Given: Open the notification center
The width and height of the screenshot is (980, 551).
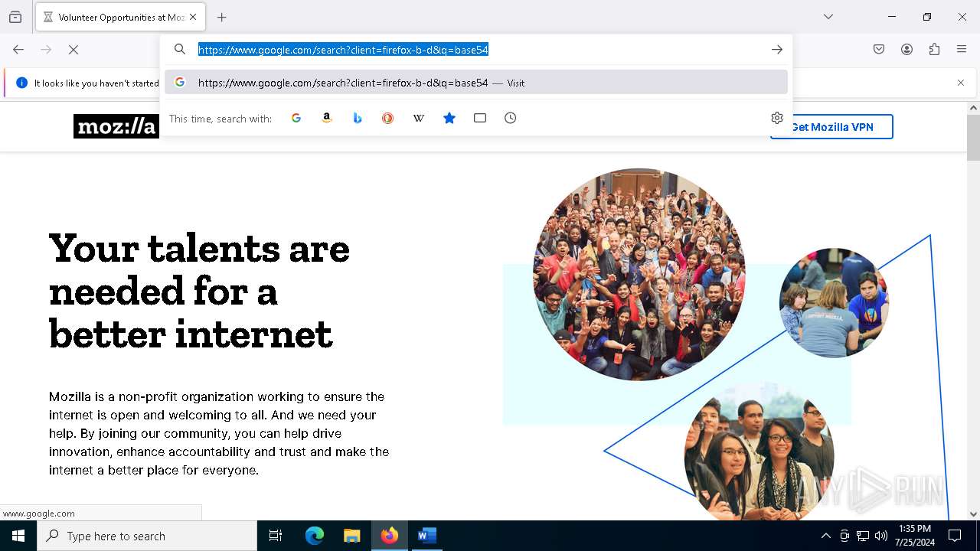Looking at the screenshot, I should click(955, 536).
